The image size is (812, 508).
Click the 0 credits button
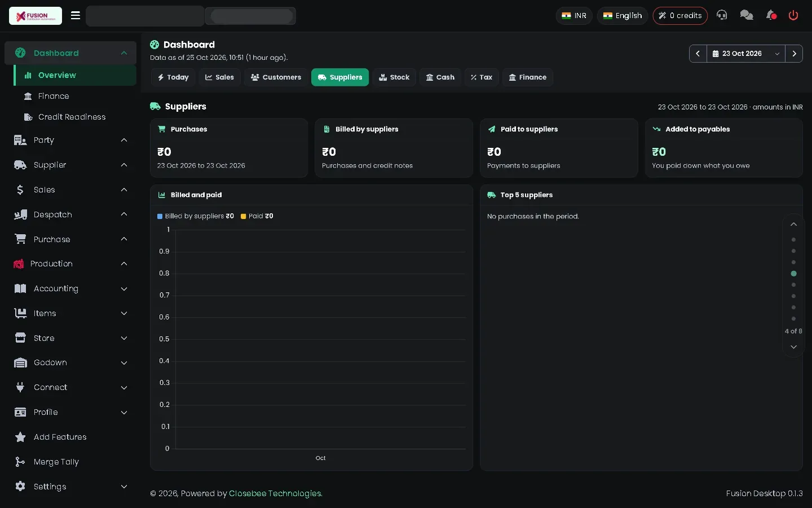tap(680, 16)
